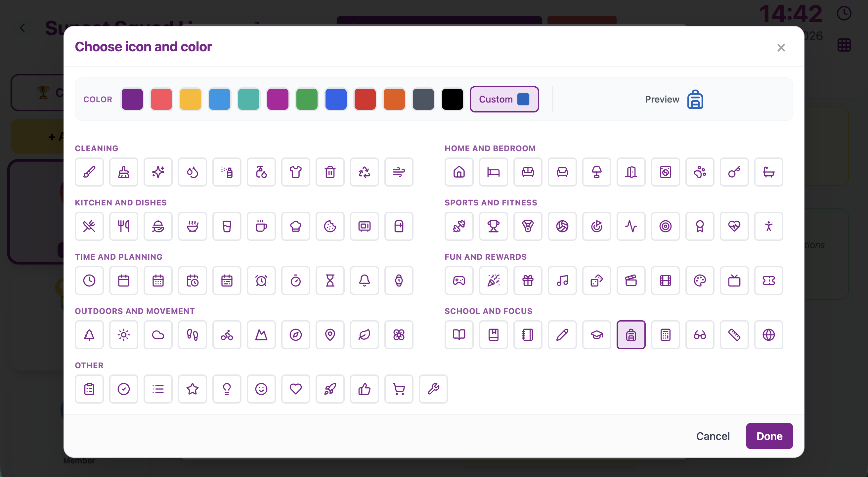Select the trash can icon
The height and width of the screenshot is (477, 868).
pos(330,172)
